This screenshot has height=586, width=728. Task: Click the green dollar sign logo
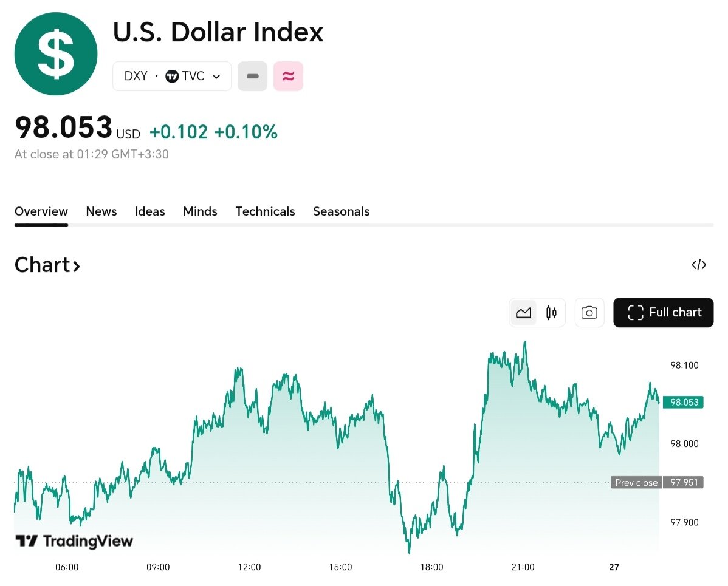56,54
